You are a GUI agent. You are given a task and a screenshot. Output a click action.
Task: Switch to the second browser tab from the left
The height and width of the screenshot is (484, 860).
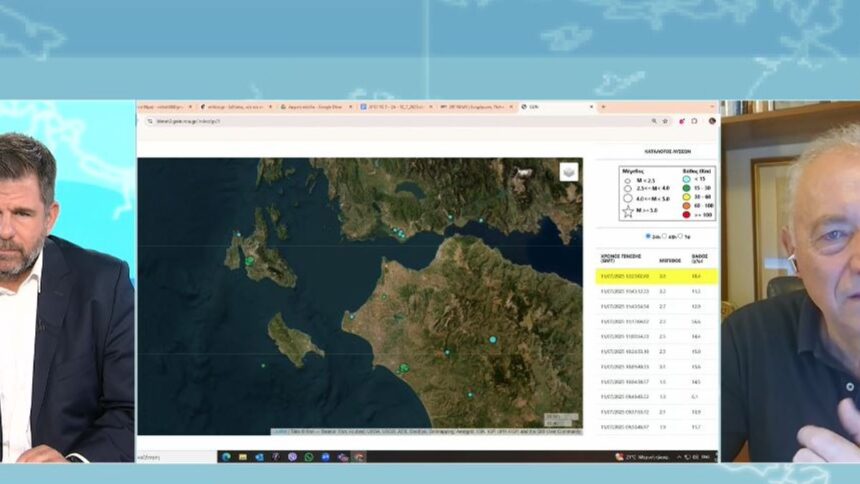tap(236, 107)
